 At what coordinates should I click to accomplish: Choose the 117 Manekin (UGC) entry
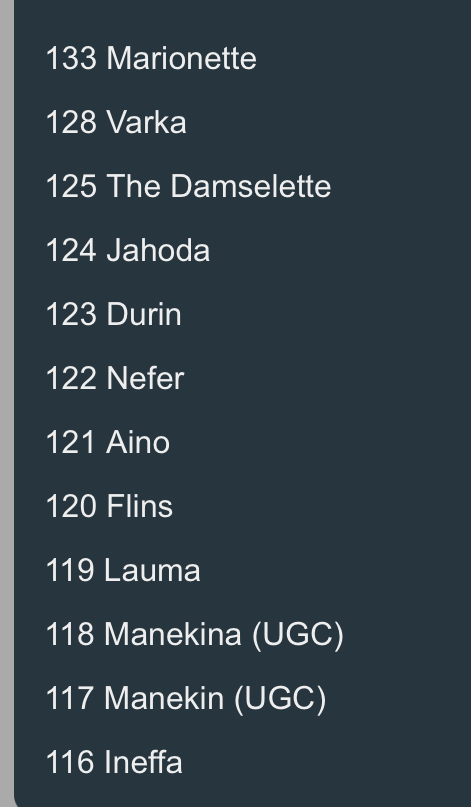243,698
